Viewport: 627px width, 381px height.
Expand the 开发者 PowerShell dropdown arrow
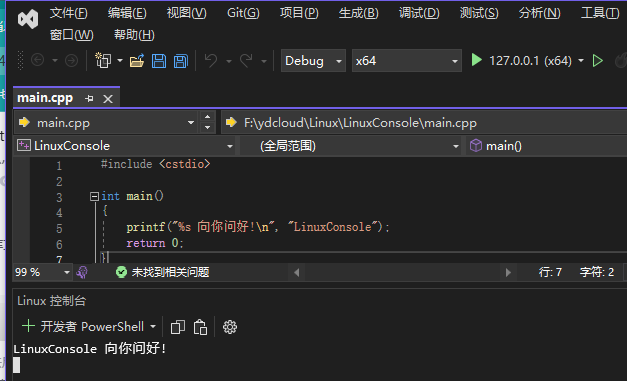[x=153, y=327]
